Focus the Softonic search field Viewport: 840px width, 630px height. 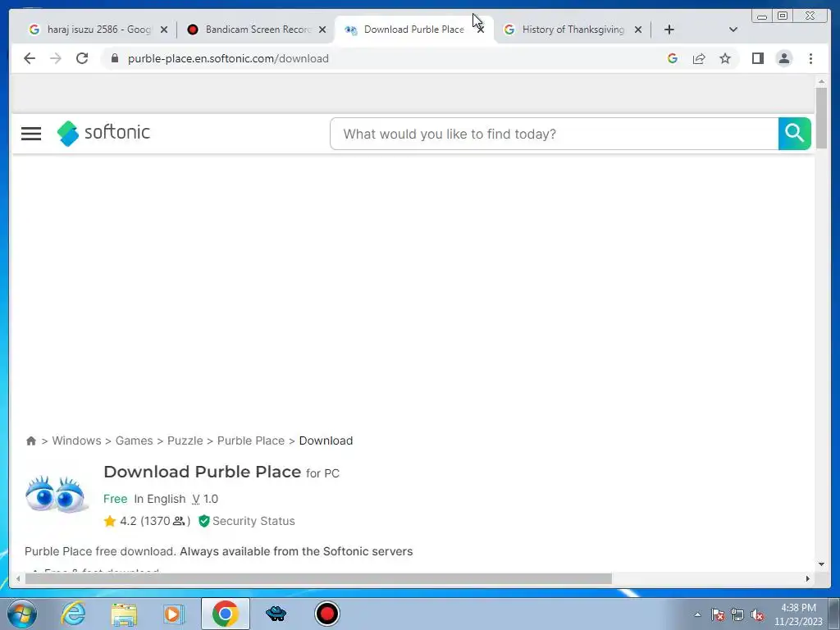click(554, 134)
